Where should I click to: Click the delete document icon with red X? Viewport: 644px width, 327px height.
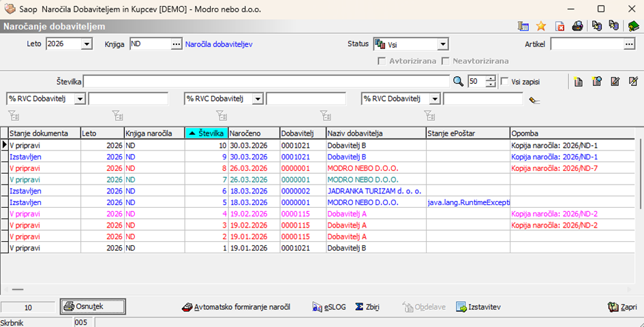click(559, 27)
